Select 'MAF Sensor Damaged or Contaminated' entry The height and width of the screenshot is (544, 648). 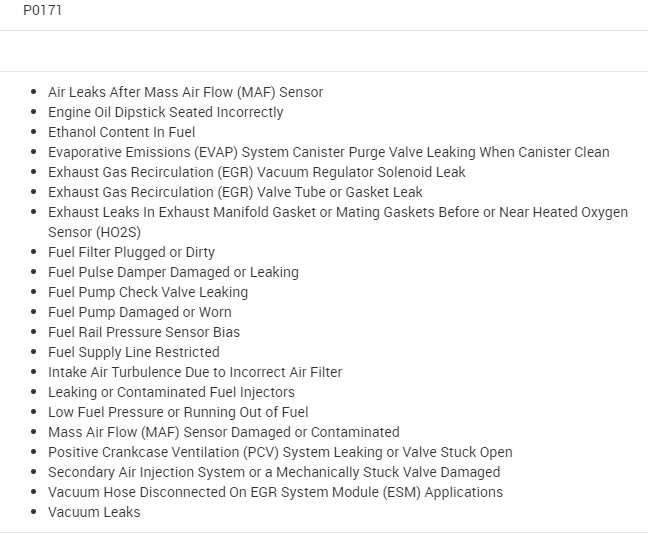pos(223,432)
